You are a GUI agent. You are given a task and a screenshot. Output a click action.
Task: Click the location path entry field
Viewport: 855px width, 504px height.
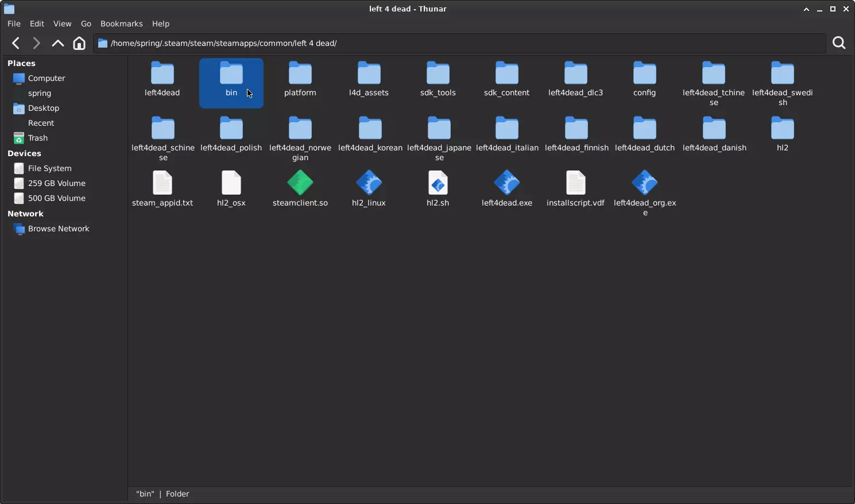click(x=459, y=43)
